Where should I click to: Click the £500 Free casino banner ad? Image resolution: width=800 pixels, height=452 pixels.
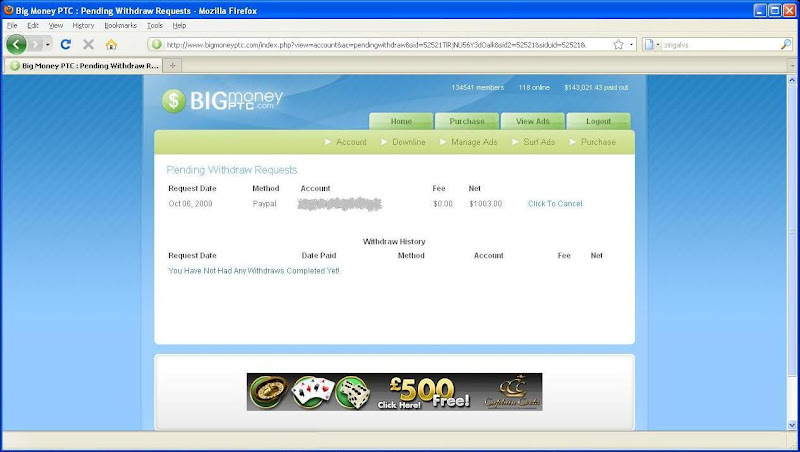pyautogui.click(x=394, y=392)
